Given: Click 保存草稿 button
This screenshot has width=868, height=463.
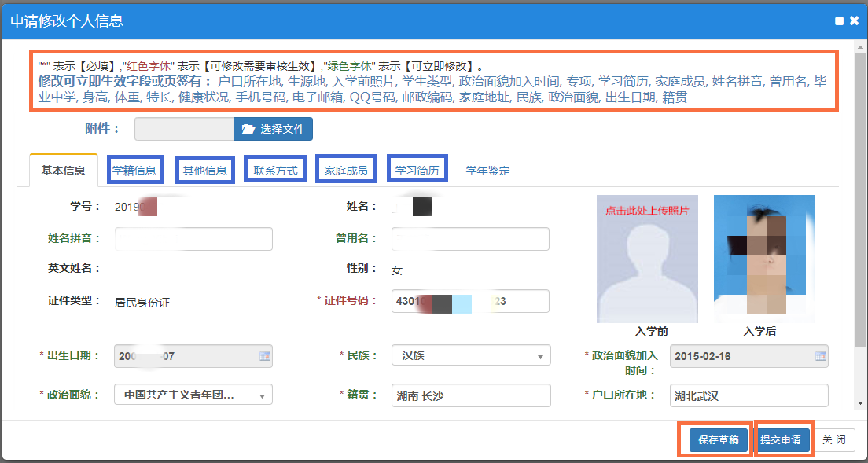Looking at the screenshot, I should tap(718, 440).
